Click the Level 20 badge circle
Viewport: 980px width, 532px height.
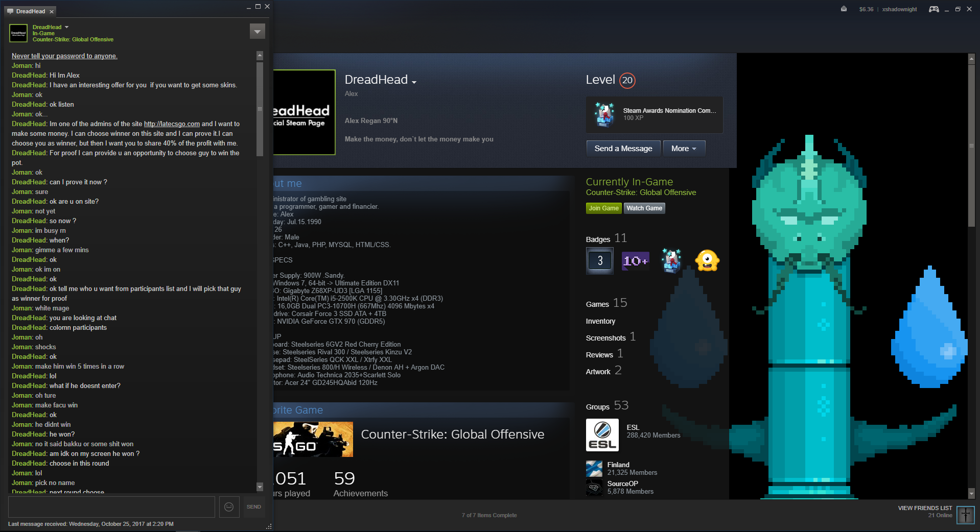(x=627, y=80)
